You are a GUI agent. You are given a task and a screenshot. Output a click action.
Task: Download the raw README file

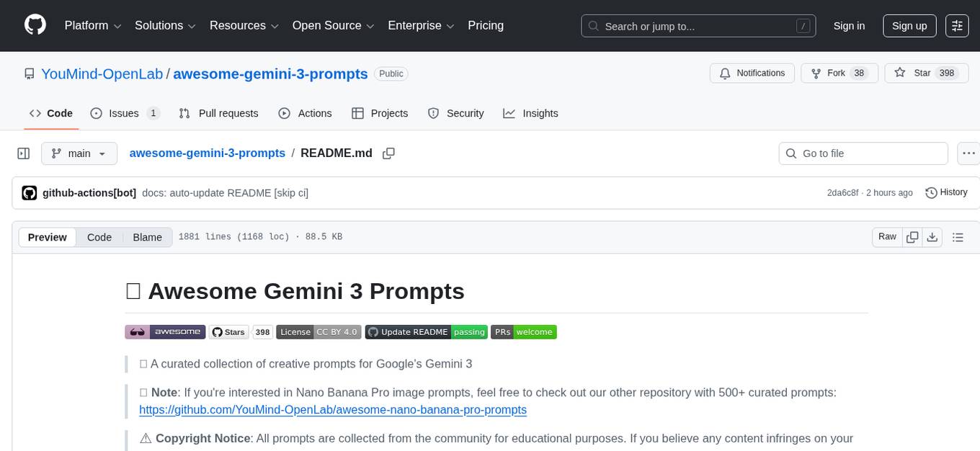tap(932, 236)
